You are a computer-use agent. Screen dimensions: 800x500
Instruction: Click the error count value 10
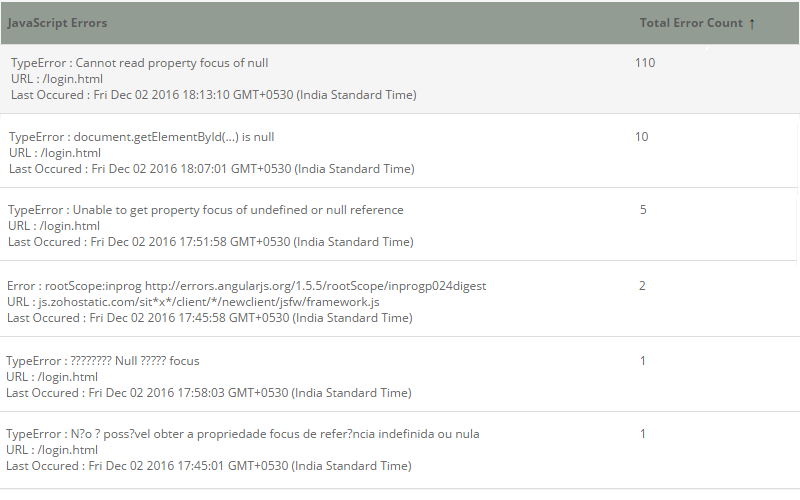[x=642, y=137]
